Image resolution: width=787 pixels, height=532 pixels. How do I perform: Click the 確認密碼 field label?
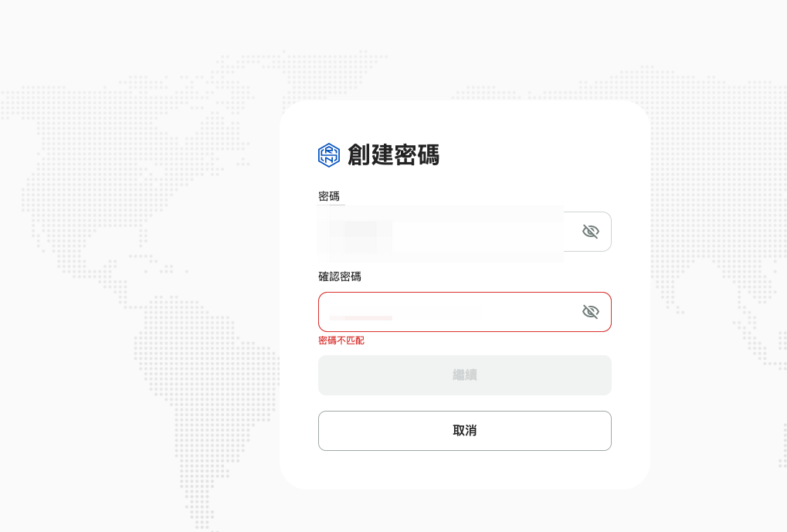click(x=340, y=276)
